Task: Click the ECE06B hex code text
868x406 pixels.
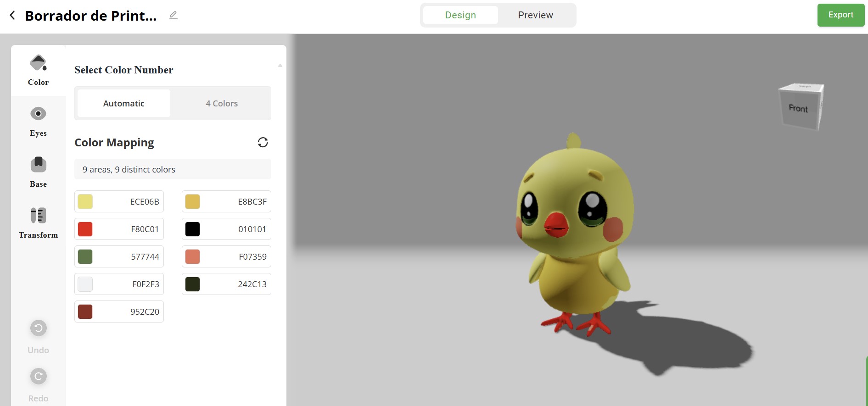Action: click(x=145, y=202)
